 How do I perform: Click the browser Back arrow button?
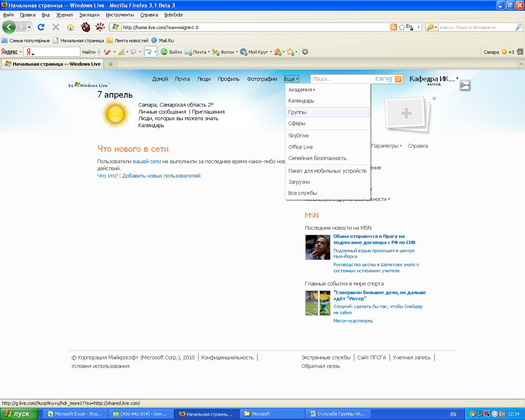(x=9, y=27)
